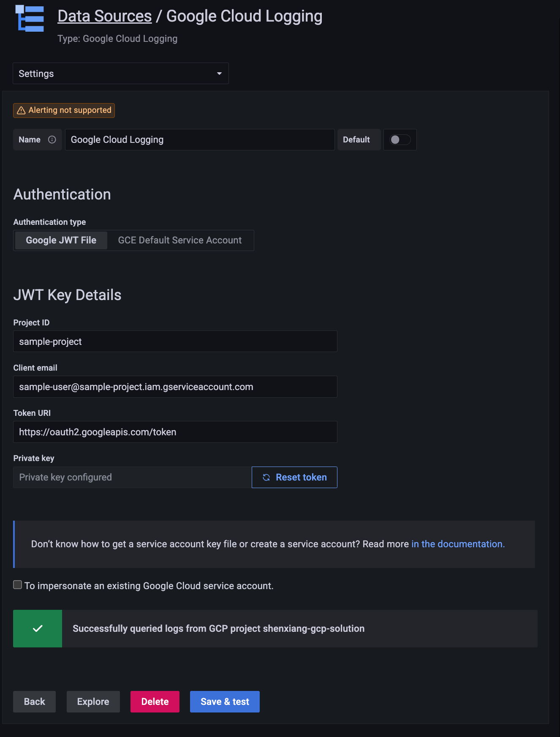Select GCE Default Service Account option
The width and height of the screenshot is (560, 737).
(180, 240)
